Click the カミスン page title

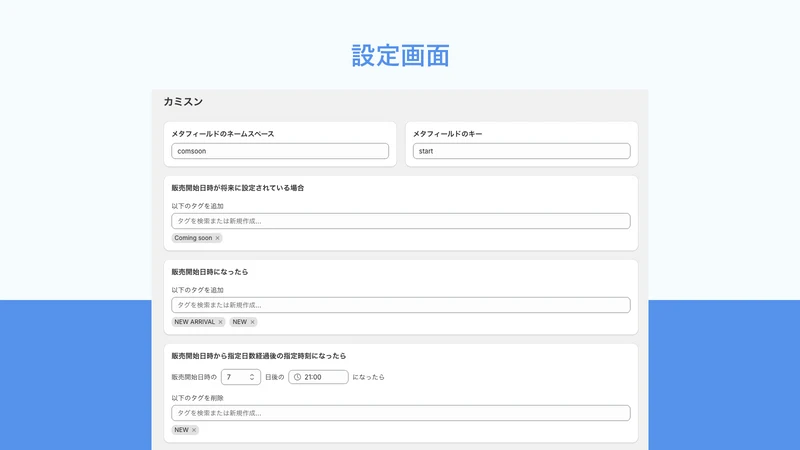(183, 102)
